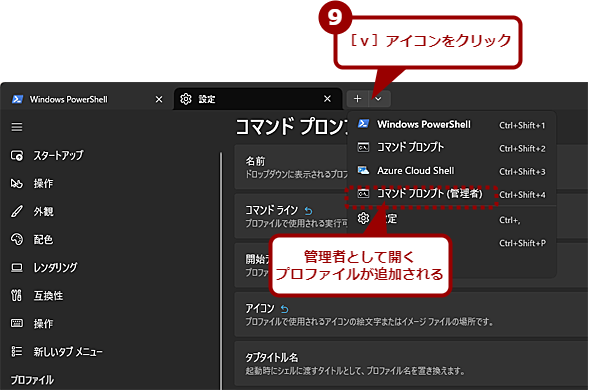Click the list icon beside 新しいタブ メニュー

pos(17,351)
